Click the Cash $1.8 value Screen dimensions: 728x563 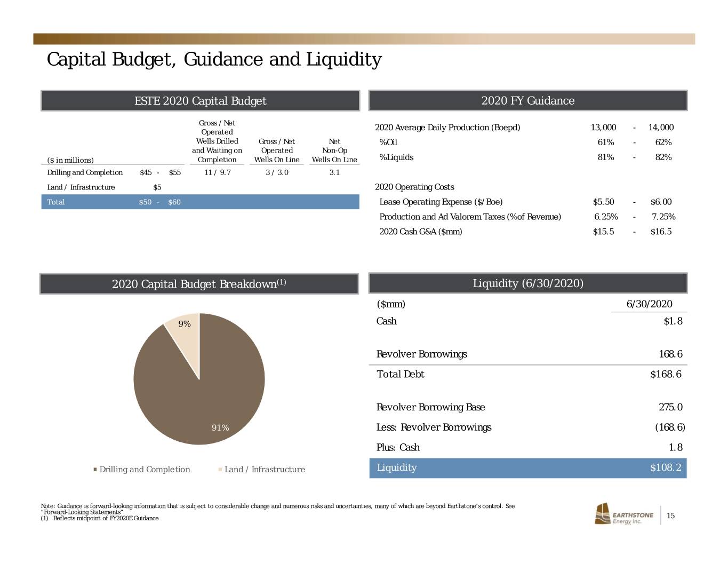[x=673, y=321]
